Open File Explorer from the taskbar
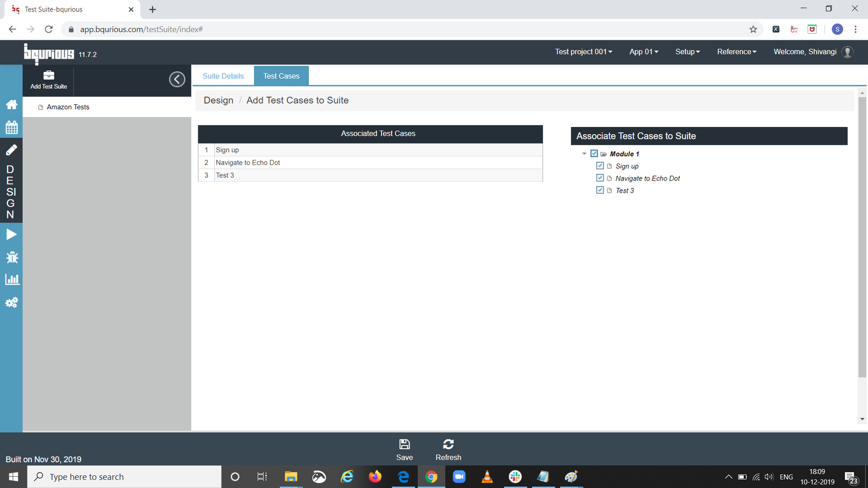The height and width of the screenshot is (488, 868). (290, 477)
